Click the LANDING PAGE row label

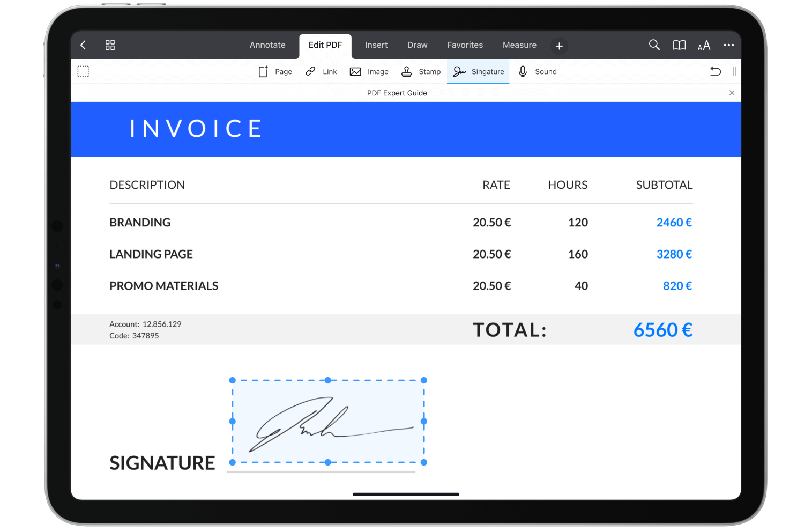151,254
